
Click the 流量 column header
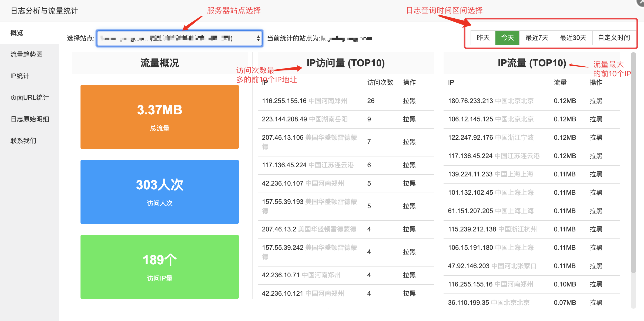(x=560, y=83)
